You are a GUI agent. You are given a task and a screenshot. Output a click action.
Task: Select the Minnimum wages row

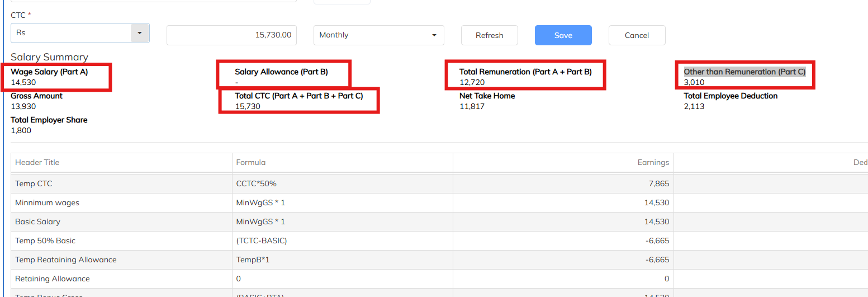click(47, 203)
